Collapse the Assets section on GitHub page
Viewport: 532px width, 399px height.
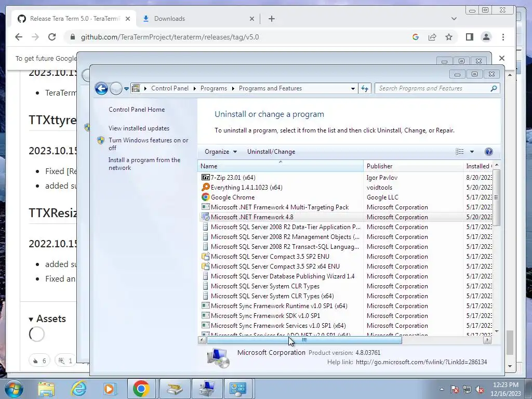click(x=47, y=319)
